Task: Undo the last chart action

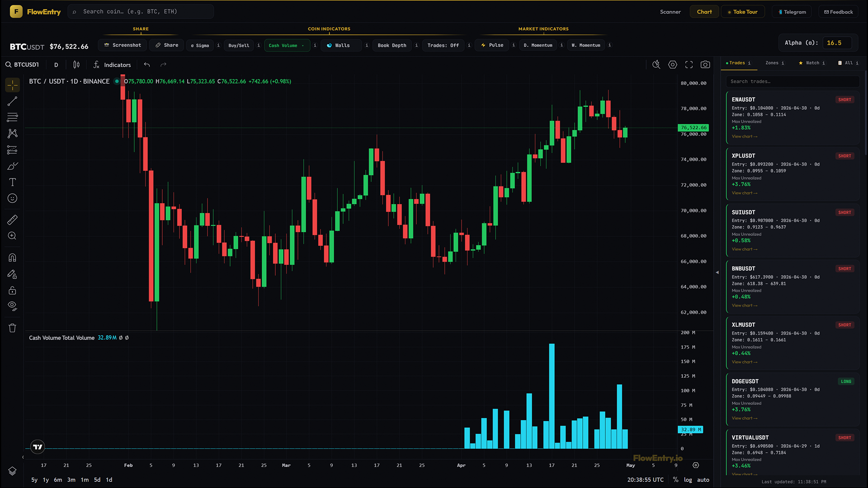Action: coord(147,65)
